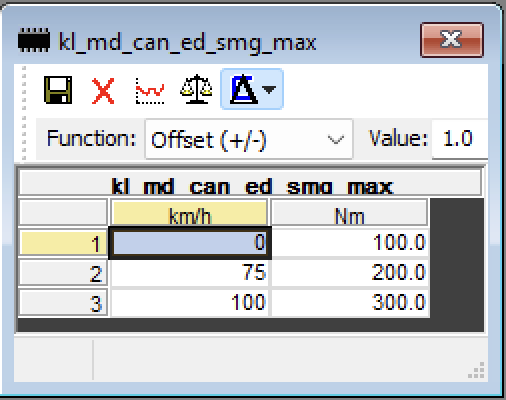
Task: Click the save floppy disk icon
Action: tap(58, 90)
